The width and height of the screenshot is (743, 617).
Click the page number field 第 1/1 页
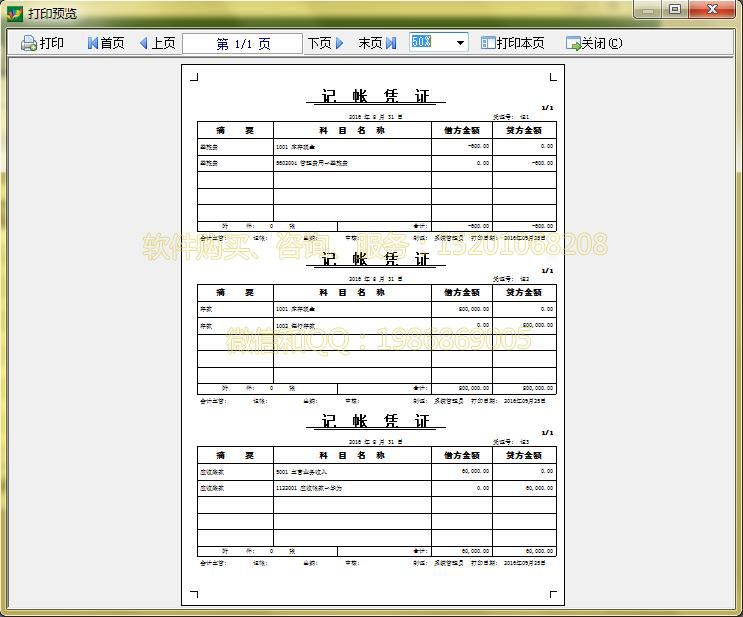(x=243, y=43)
